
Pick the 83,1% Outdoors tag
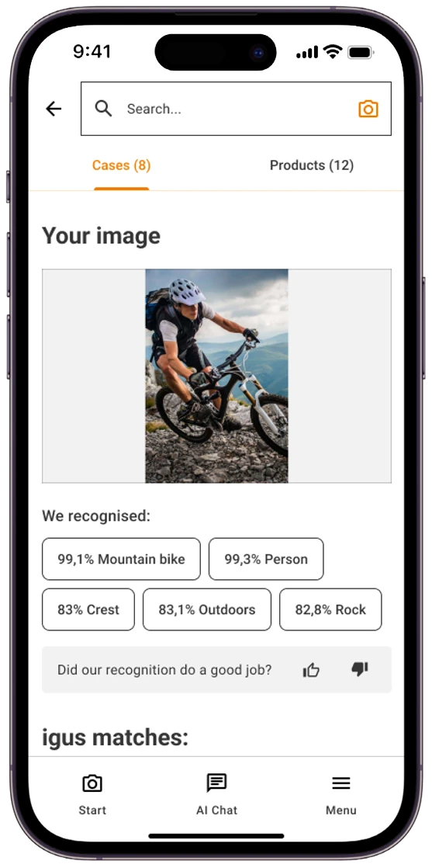207,609
